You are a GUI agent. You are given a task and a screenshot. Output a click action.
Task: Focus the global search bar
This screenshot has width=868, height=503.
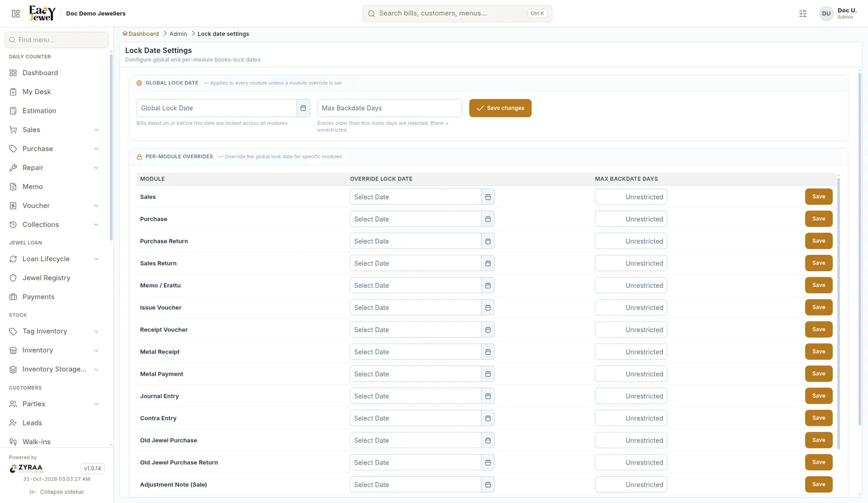(x=457, y=14)
